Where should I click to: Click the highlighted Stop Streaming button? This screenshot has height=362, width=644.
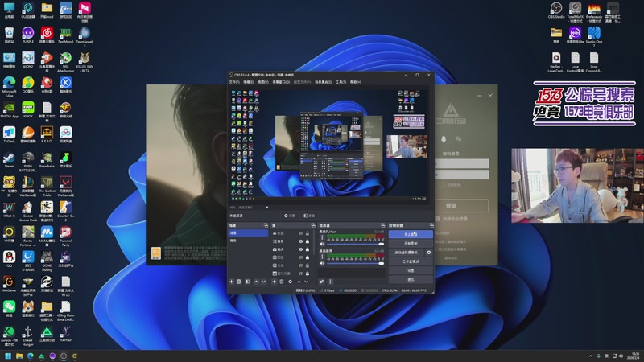411,234
